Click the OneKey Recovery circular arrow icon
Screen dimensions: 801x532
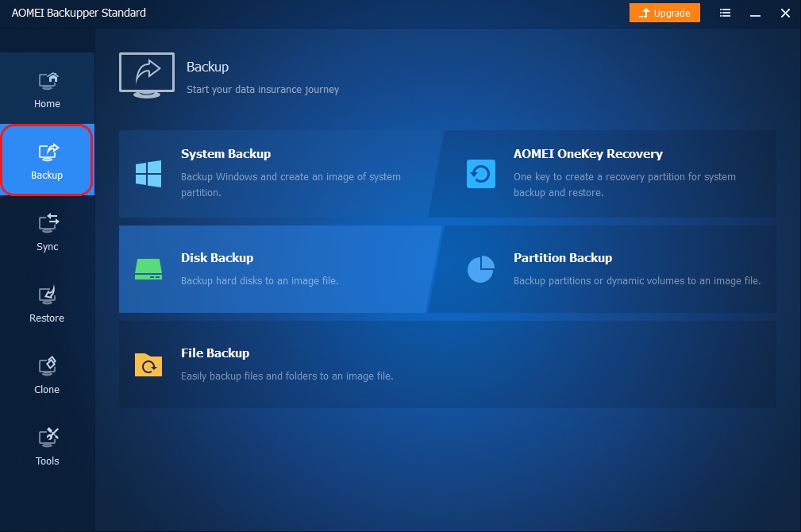481,174
